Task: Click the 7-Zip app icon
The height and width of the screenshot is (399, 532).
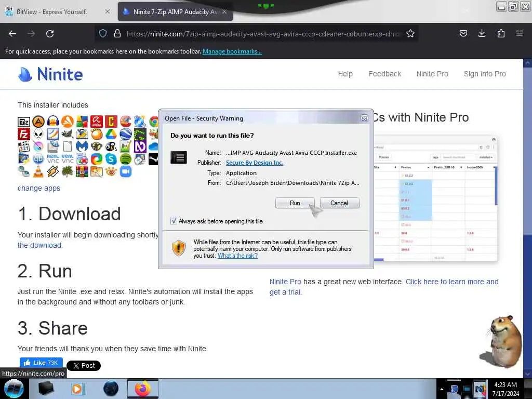Action: 24,122
